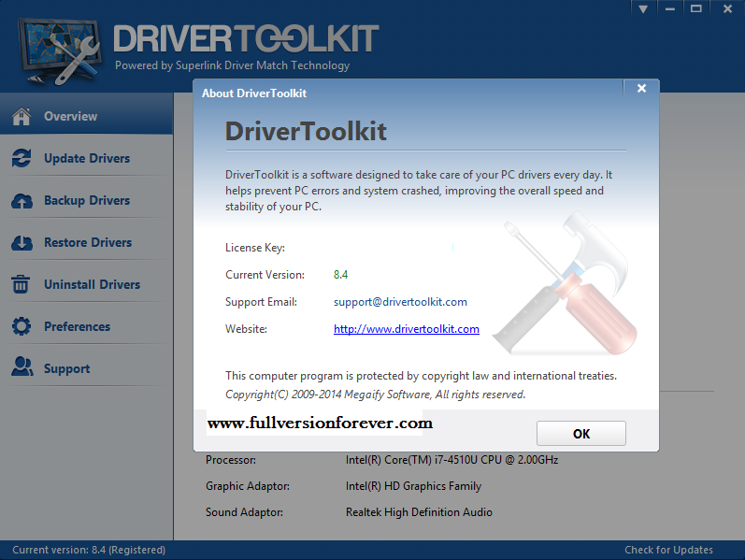Screen dimensions: 745x560
Task: Select Restore Drivers in sidebar
Action: point(87,242)
